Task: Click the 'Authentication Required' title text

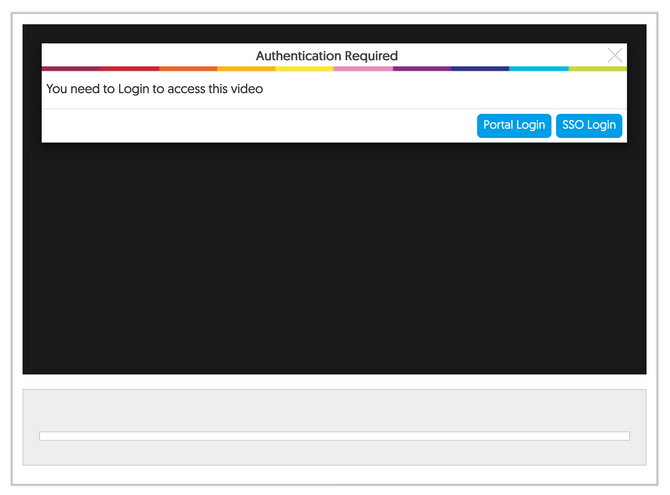Action: click(x=327, y=56)
